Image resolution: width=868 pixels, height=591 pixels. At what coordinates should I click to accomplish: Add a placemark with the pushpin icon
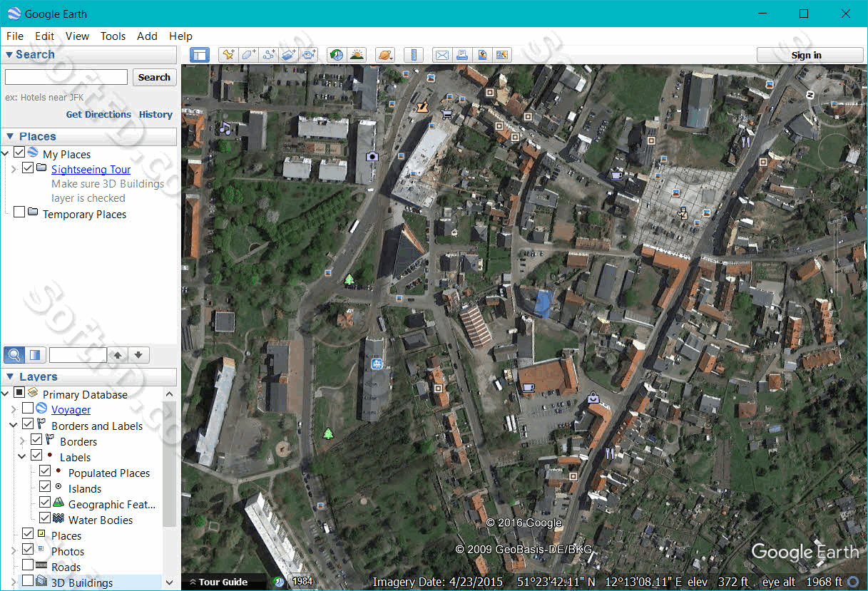pos(228,55)
